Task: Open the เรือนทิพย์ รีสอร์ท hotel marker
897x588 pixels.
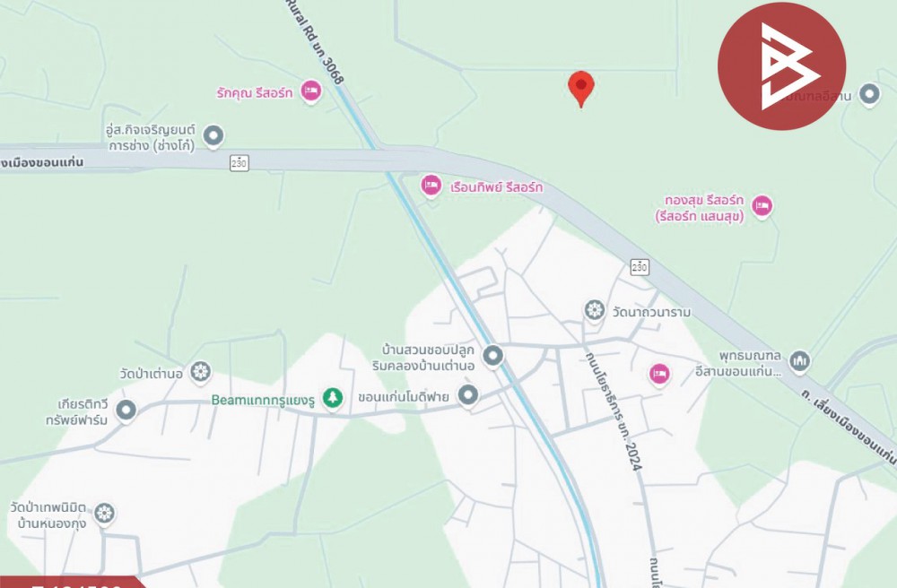Action: click(x=431, y=186)
